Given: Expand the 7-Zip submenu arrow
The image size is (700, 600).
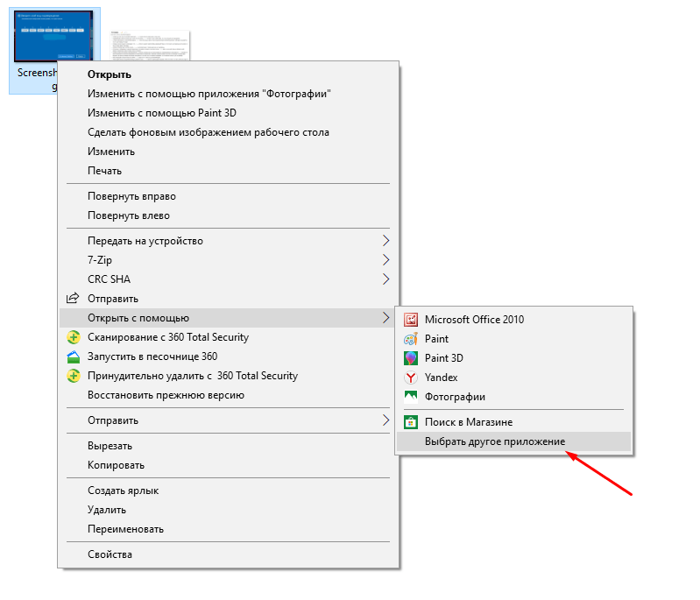Looking at the screenshot, I should pos(386,260).
